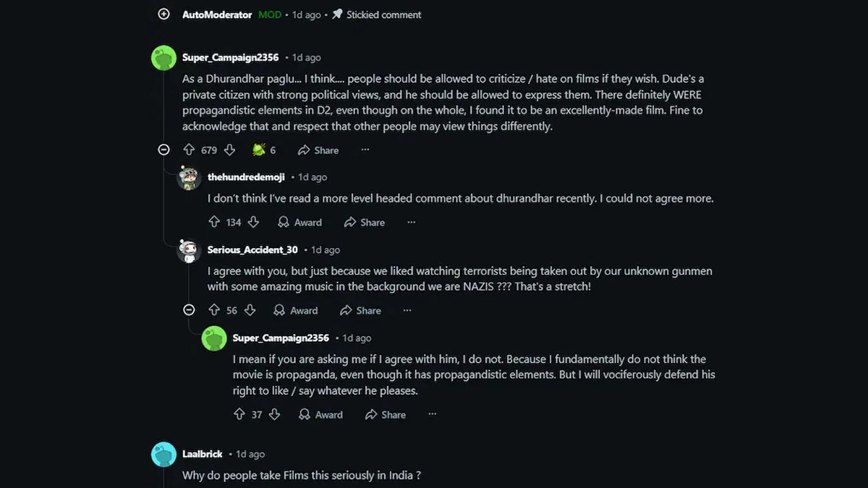
Task: Collapse the Serious_Accident_30 reply thread
Action: (189, 310)
